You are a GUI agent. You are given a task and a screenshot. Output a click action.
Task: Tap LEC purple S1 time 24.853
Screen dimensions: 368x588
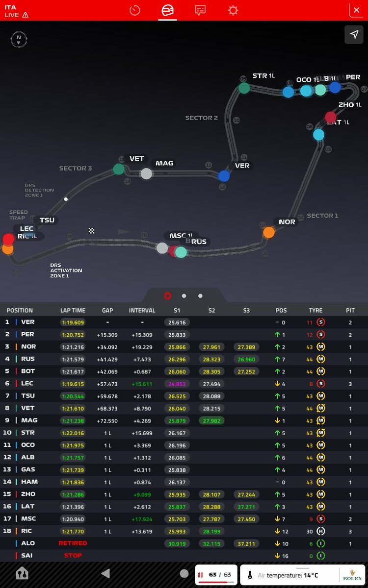pyautogui.click(x=177, y=383)
